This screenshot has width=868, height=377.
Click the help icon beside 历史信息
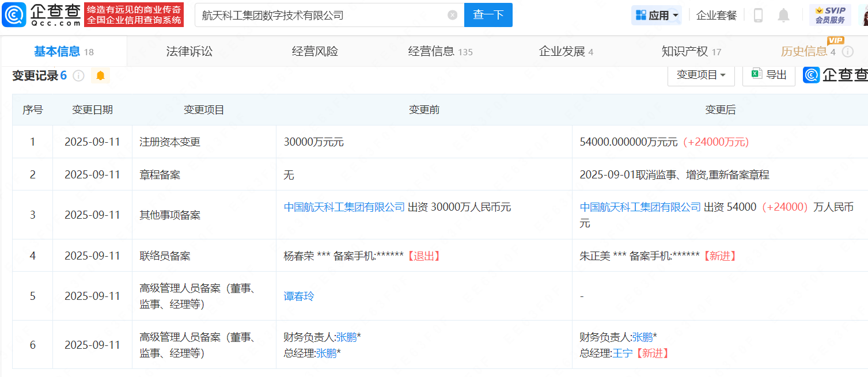(x=847, y=52)
